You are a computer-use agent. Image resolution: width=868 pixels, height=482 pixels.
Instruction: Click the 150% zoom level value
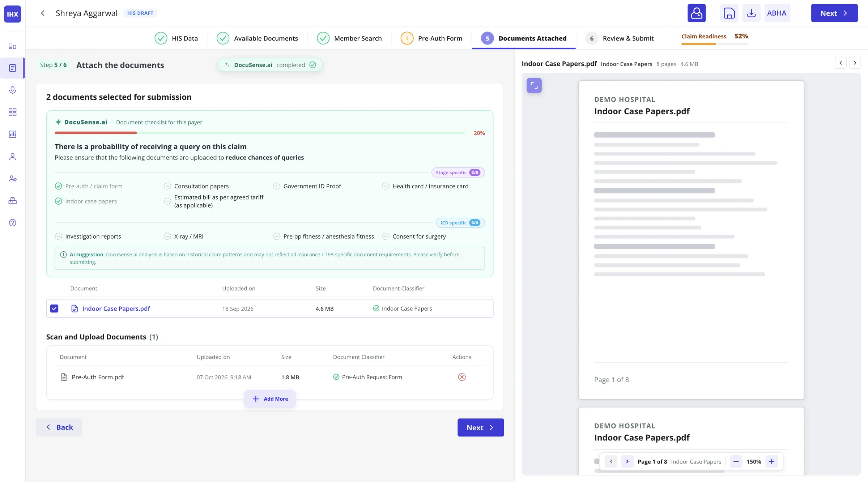pyautogui.click(x=754, y=461)
